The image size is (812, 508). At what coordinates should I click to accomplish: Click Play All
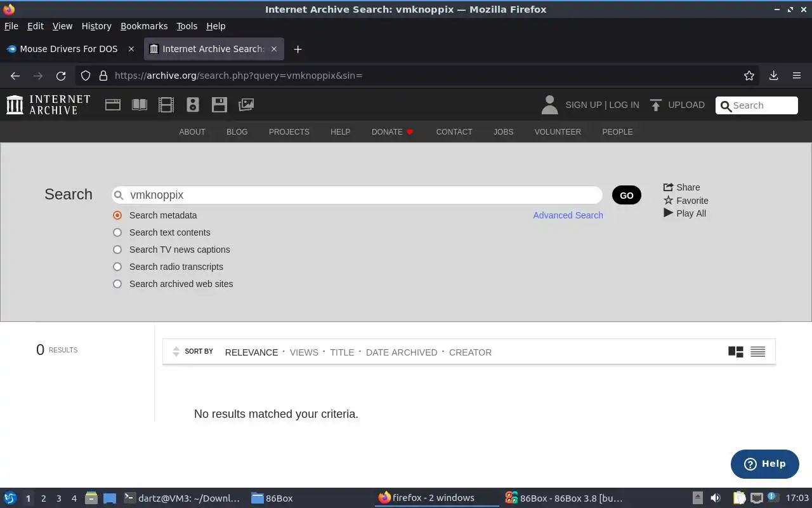click(684, 213)
